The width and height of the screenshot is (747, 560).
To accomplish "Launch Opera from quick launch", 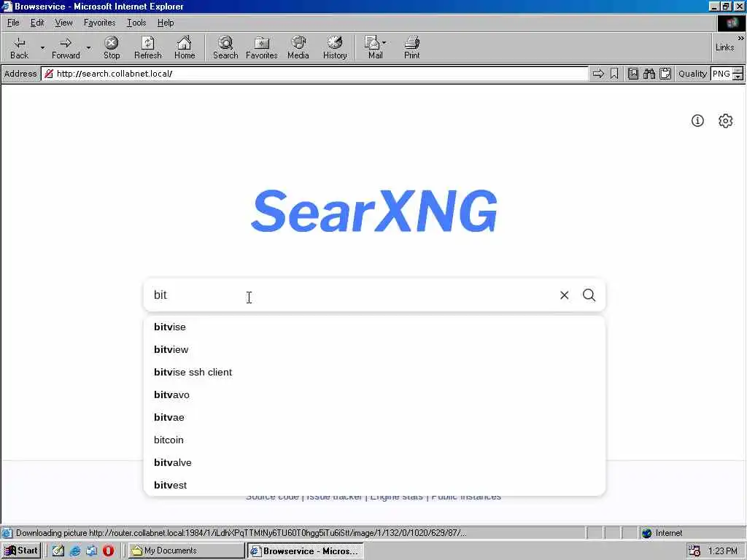I will [108, 551].
